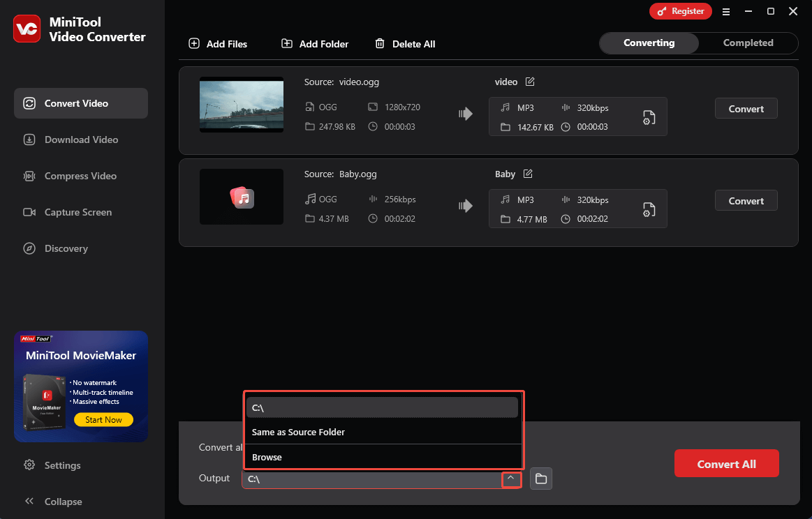The image size is (812, 519).
Task: Click the 1280x720 resolution value
Action: pyautogui.click(x=402, y=107)
